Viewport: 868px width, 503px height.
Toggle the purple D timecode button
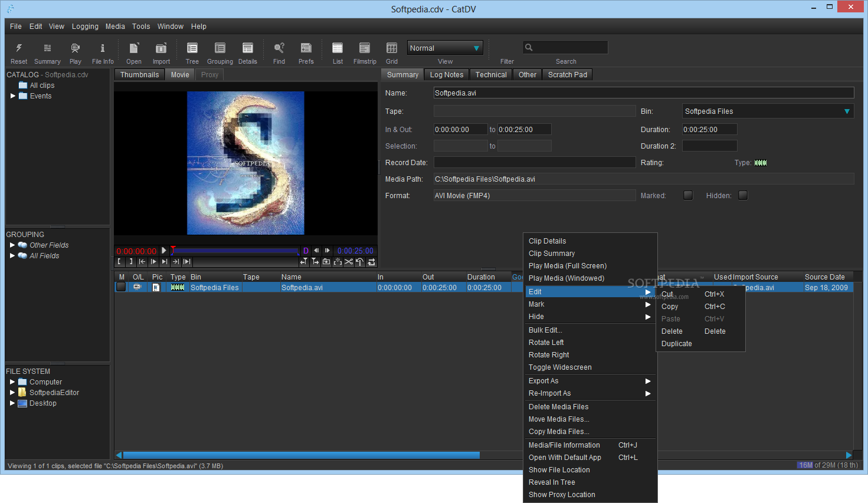pyautogui.click(x=306, y=251)
